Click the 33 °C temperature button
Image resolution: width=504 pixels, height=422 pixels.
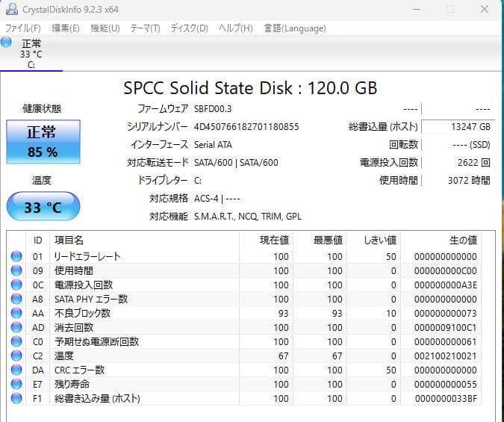[43, 206]
